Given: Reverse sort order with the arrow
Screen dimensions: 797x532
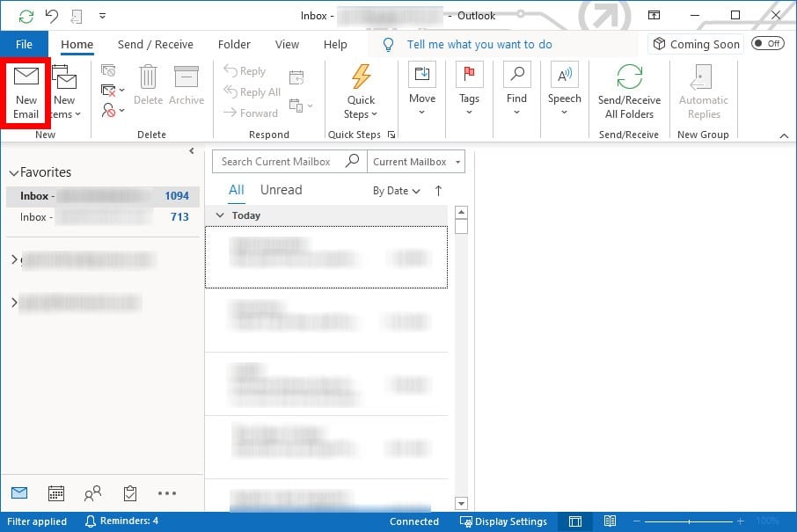Looking at the screenshot, I should (x=438, y=191).
